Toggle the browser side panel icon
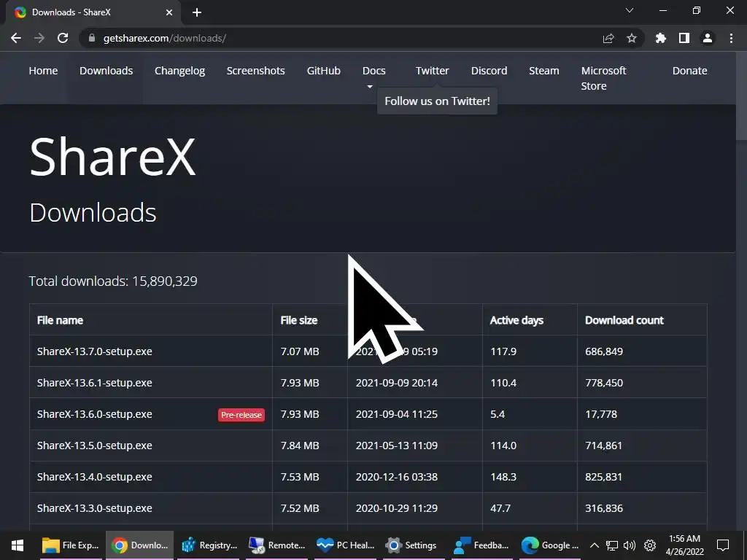 click(x=684, y=38)
